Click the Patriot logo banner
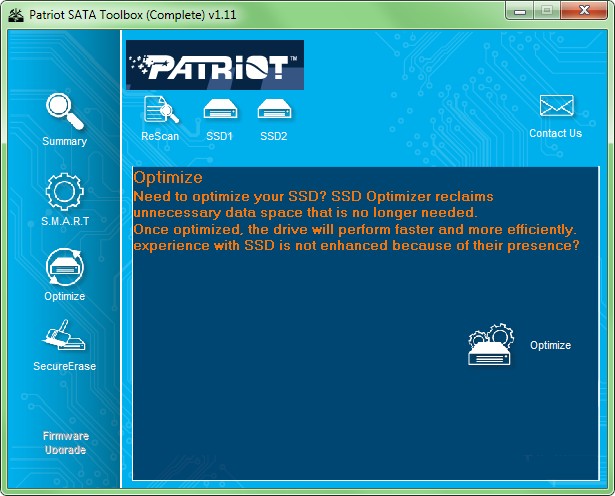Screen dimensions: 615x496 click(x=215, y=65)
